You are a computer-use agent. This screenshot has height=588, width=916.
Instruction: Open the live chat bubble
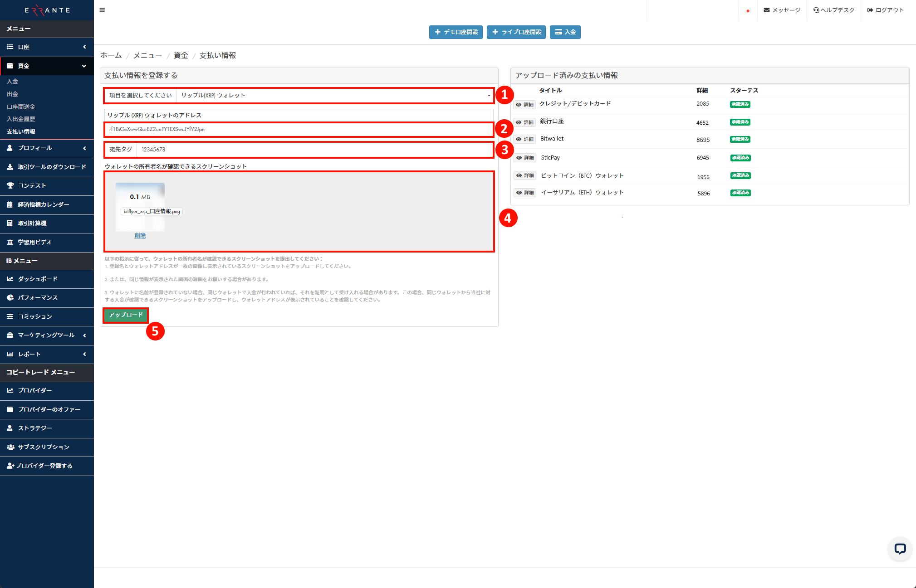coord(900,549)
